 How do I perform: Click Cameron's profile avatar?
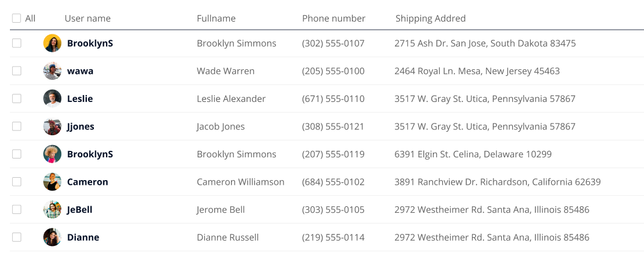52,182
